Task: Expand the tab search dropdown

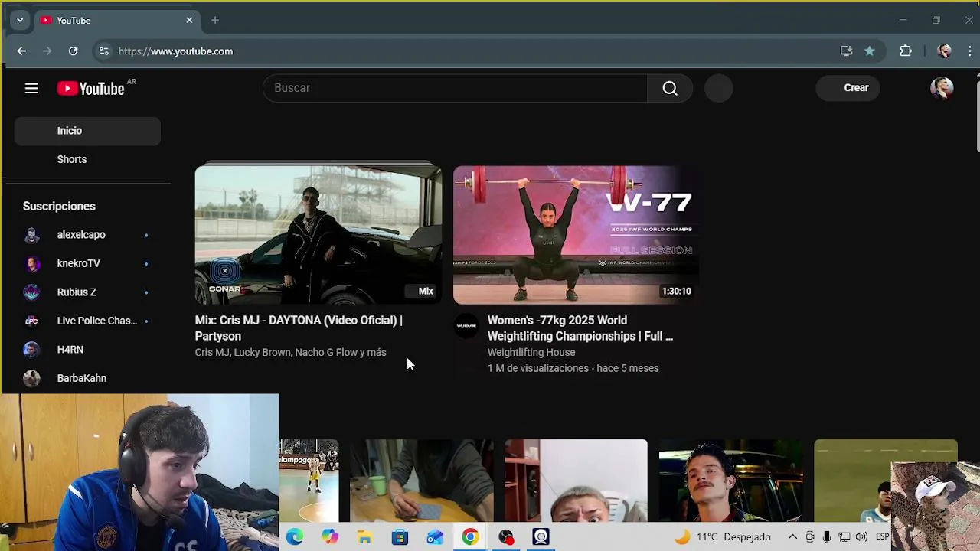Action: (20, 21)
